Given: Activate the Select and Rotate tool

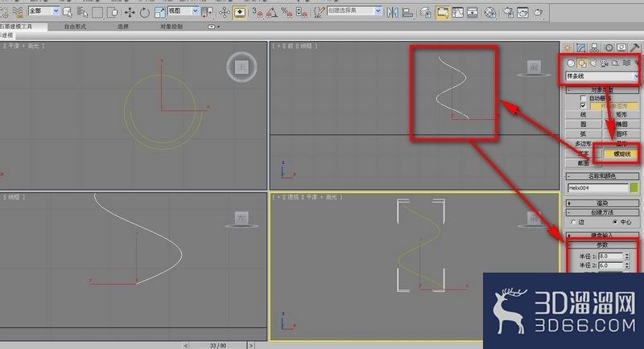Looking at the screenshot, I should pyautogui.click(x=145, y=13).
